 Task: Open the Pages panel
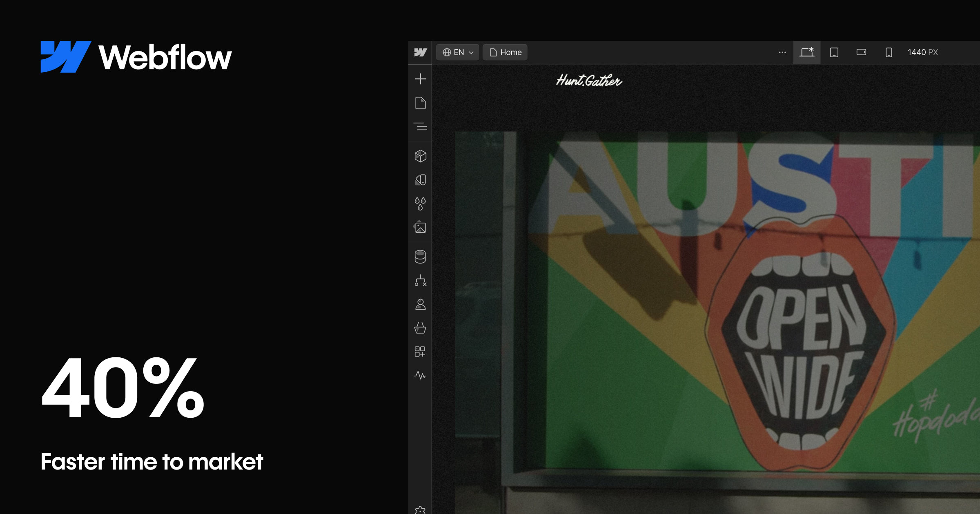pyautogui.click(x=421, y=104)
